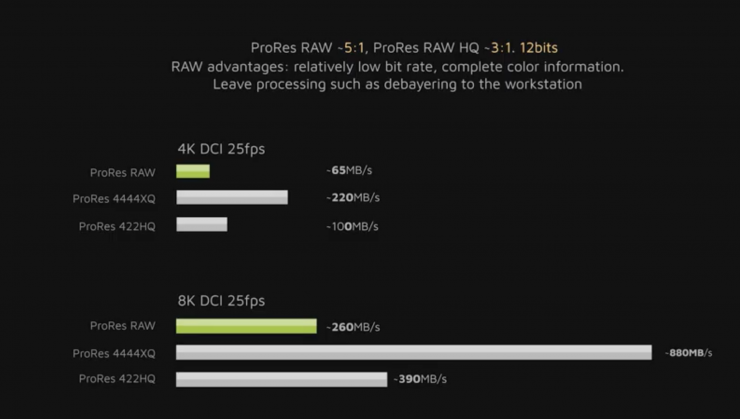Click the ~100MB/s value label
The height and width of the screenshot is (419, 740).
click(x=352, y=226)
